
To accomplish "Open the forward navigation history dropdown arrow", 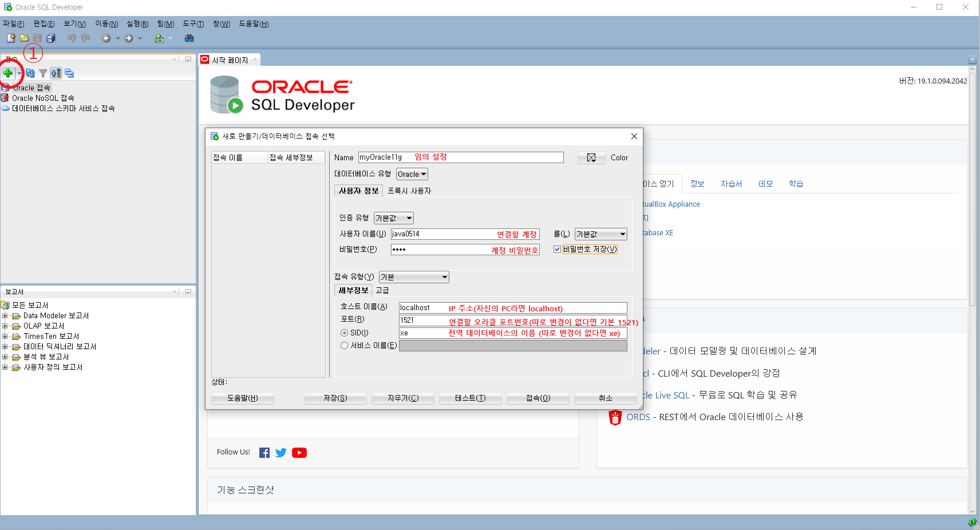I will (140, 38).
